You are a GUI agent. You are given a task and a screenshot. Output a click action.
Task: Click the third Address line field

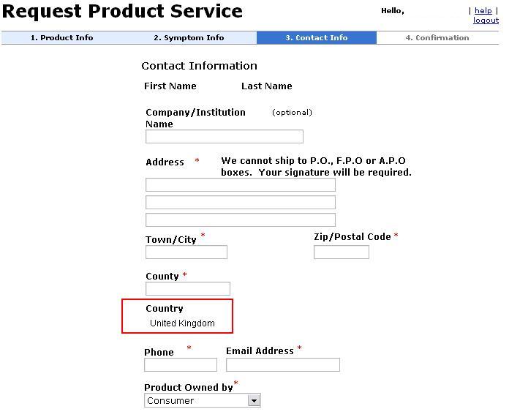[240, 220]
